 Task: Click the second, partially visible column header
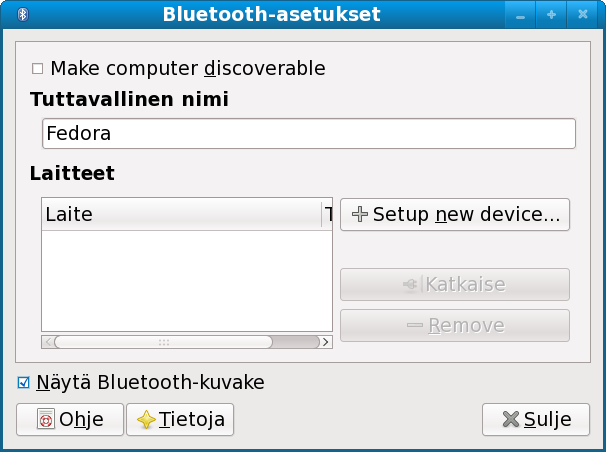[x=328, y=214]
